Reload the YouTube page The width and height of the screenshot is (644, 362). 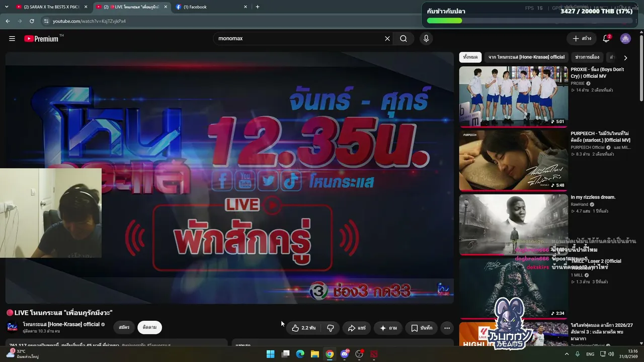pyautogui.click(x=32, y=21)
